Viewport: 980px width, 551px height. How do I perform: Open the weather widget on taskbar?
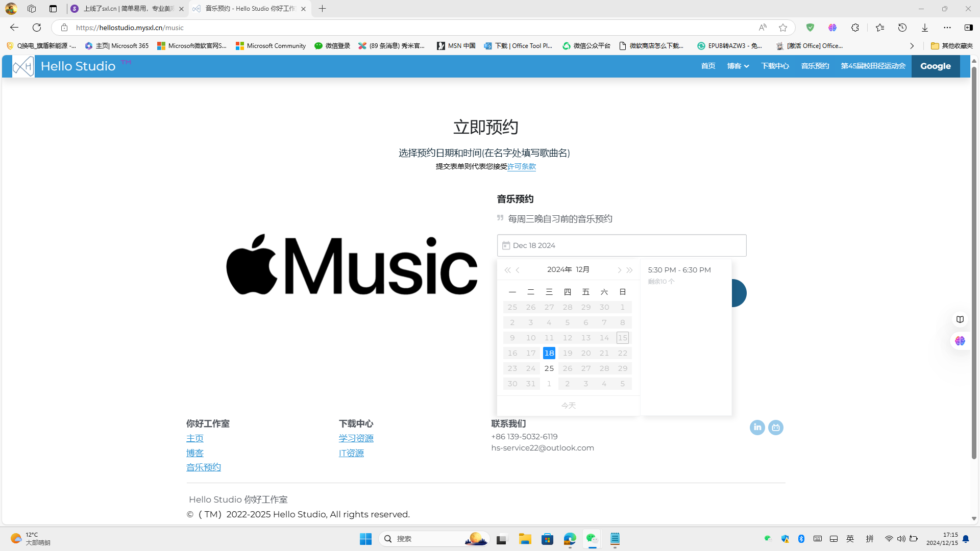pos(31,539)
